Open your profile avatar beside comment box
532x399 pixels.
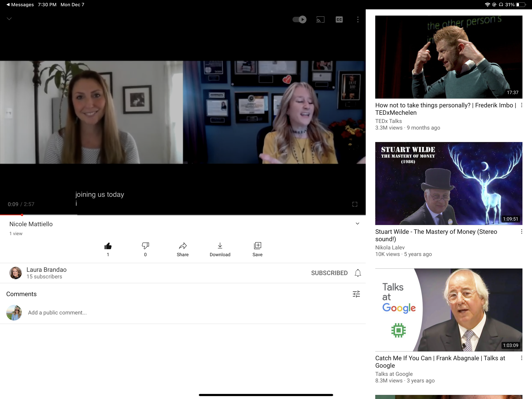(14, 313)
